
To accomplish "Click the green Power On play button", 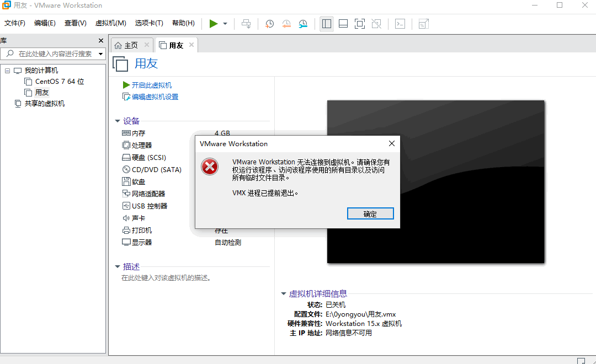I will (214, 24).
